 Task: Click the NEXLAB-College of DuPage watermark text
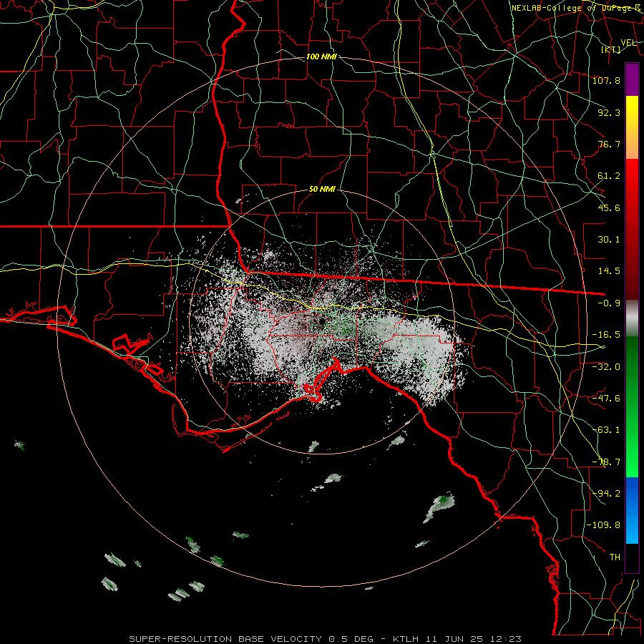coord(575,8)
